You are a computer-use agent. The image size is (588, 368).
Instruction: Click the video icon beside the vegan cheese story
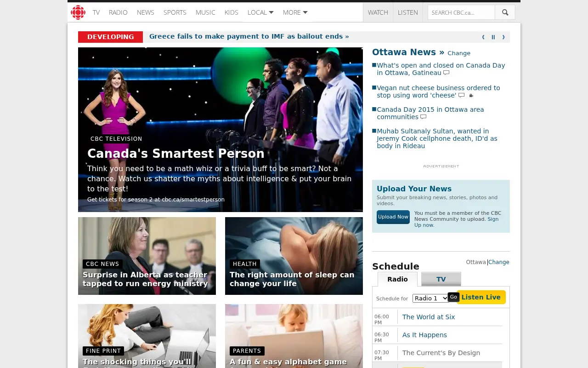point(471,96)
